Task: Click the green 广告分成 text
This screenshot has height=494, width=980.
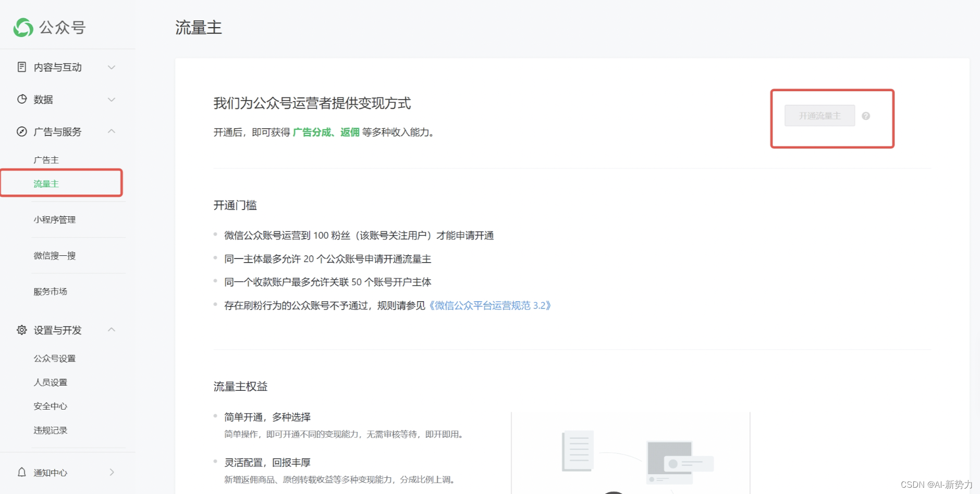Action: [x=312, y=132]
